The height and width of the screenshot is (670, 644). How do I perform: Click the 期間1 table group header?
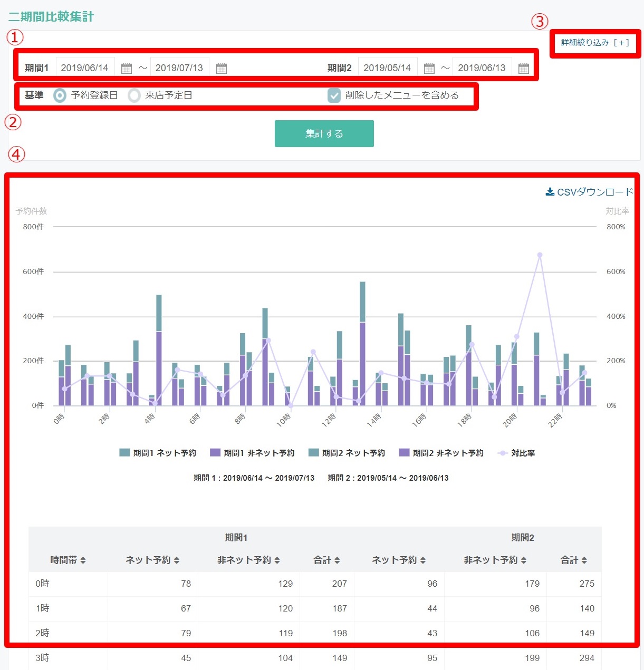[236, 538]
